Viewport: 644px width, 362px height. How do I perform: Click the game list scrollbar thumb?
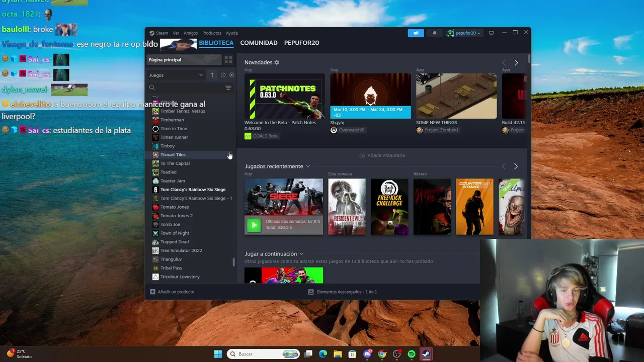(233, 262)
